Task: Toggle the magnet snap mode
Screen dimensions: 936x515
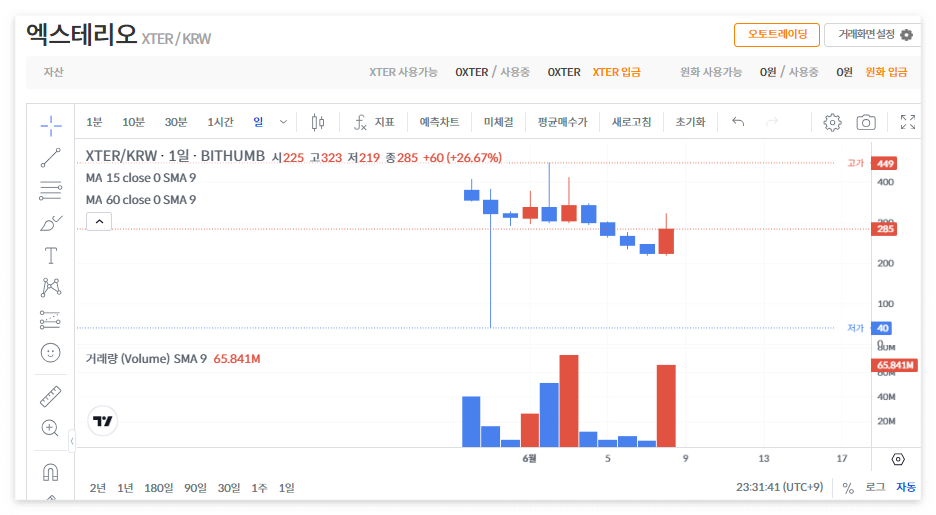Action: pos(51,472)
